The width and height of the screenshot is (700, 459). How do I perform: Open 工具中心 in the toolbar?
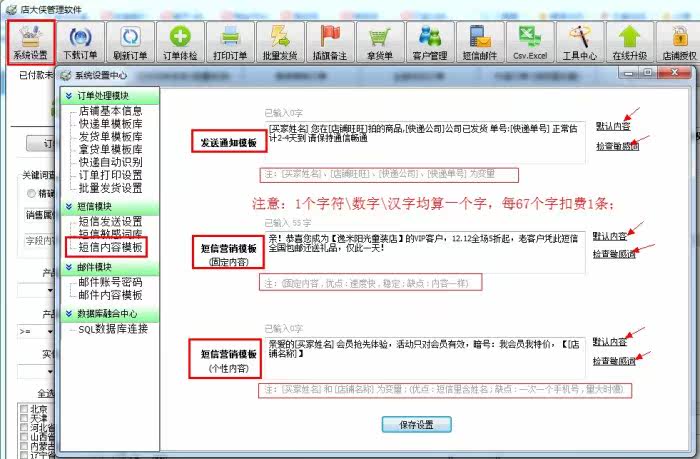[579, 42]
